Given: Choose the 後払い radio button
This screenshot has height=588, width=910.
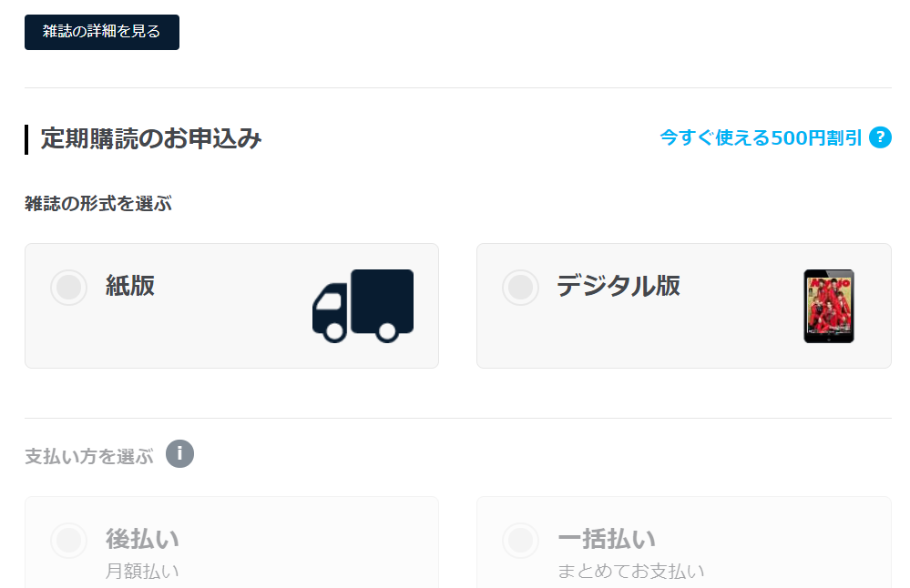Looking at the screenshot, I should click(x=68, y=541).
